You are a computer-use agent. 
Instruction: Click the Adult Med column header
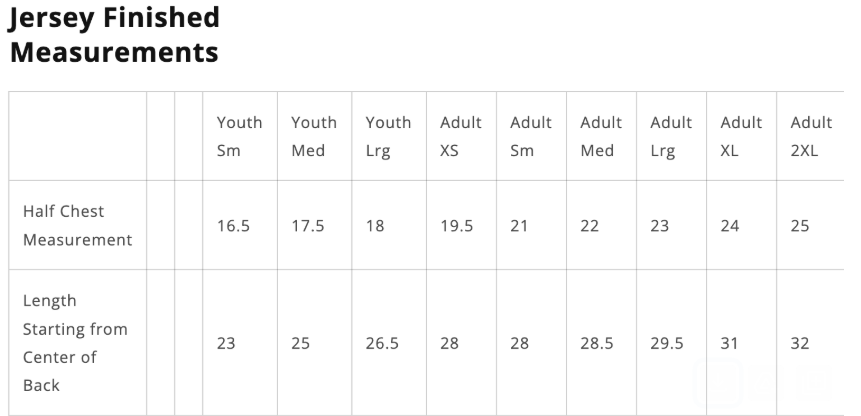(x=601, y=137)
